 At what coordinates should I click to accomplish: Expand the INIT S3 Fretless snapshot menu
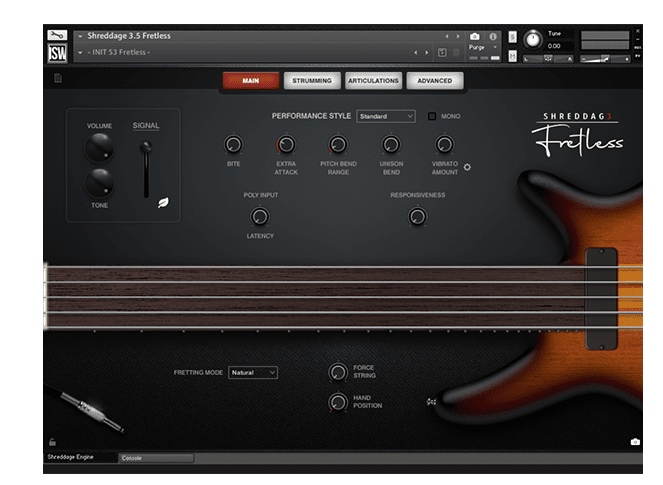[x=80, y=53]
